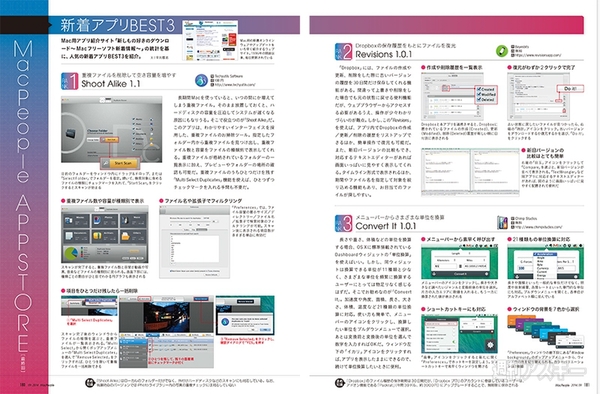600x394 pixels.
Task: Click the Convert It 1.0.1 title
Action: coord(385,226)
